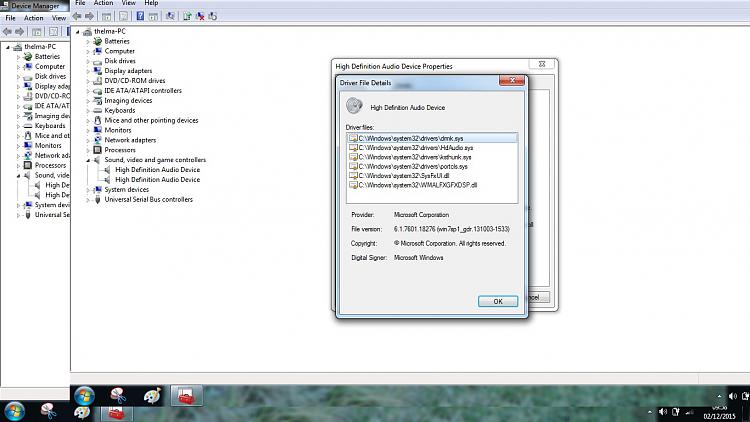
Task: Click IDE ATA/ATAPI controllers icon in main tree
Action: point(98,90)
